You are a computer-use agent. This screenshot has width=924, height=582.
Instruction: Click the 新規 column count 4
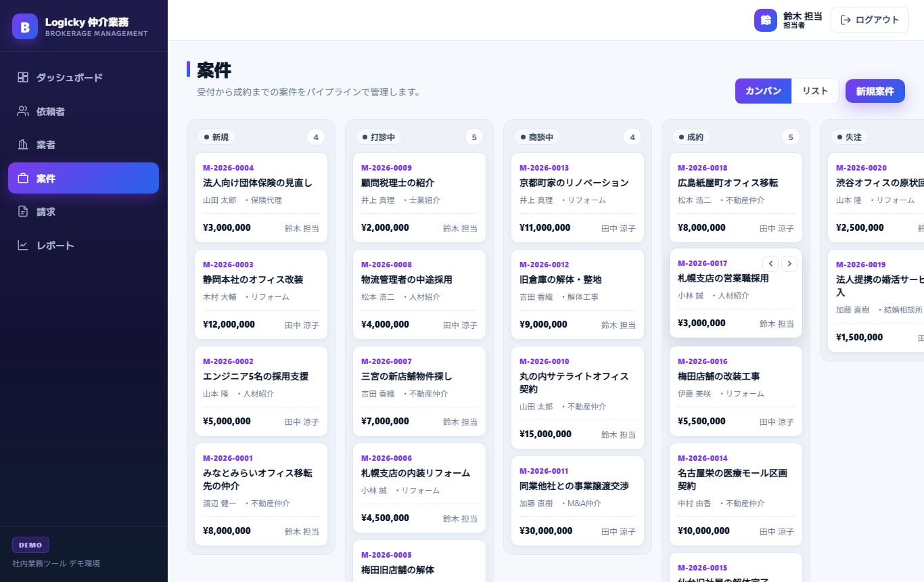pos(315,137)
